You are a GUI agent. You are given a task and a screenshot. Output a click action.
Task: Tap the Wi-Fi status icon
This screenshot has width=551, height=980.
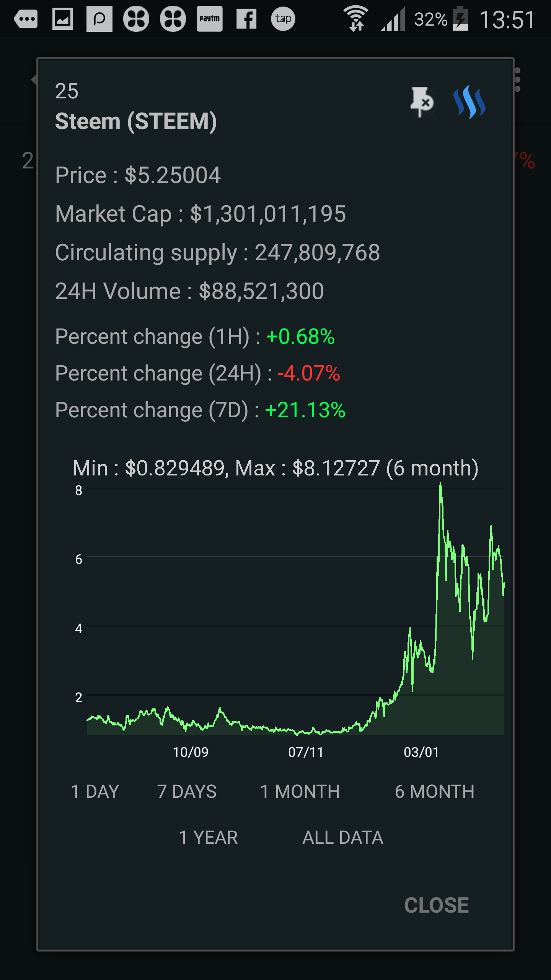coord(356,19)
